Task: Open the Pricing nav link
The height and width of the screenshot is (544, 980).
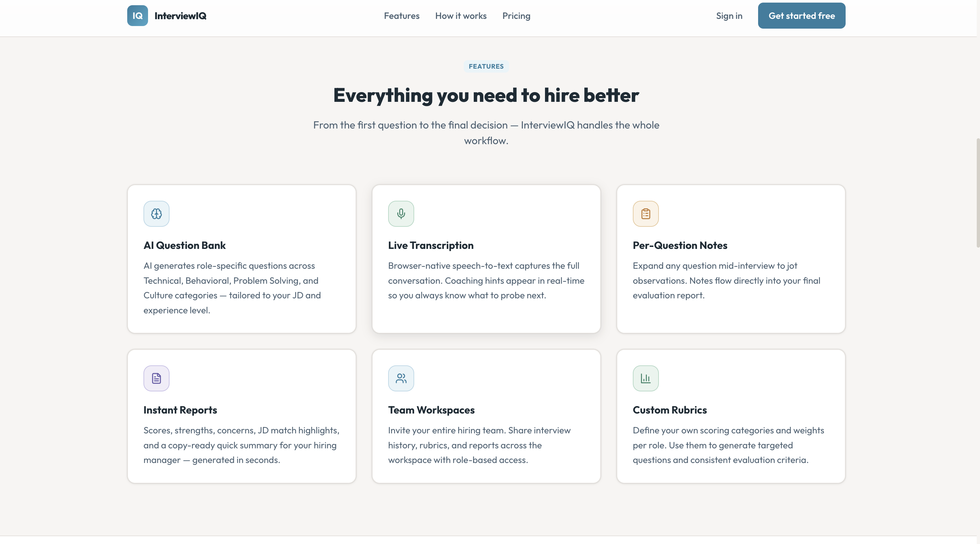Action: tap(516, 16)
